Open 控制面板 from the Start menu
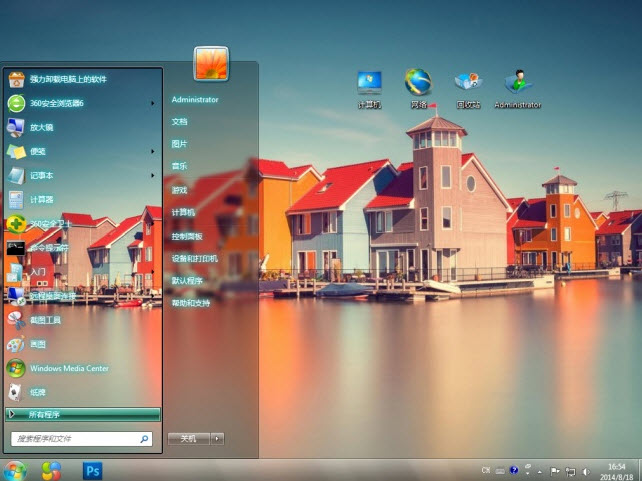642x481 pixels. tap(186, 236)
